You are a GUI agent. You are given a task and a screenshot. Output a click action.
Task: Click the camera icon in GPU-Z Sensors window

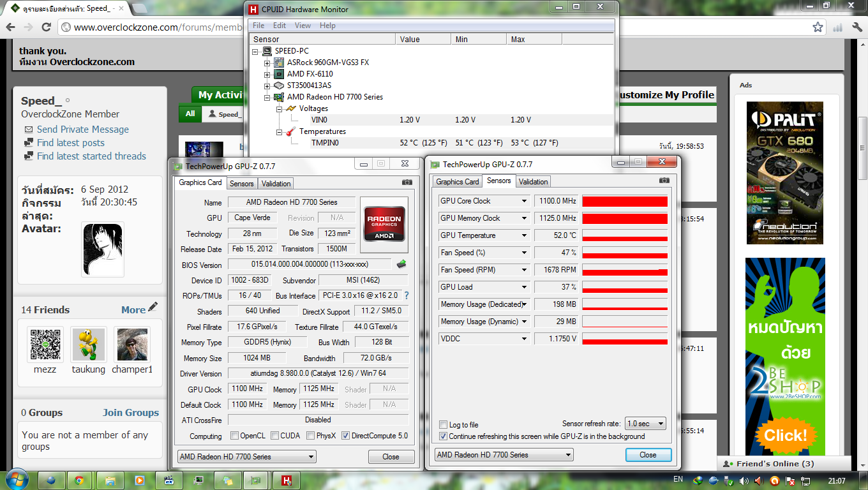pos(664,181)
